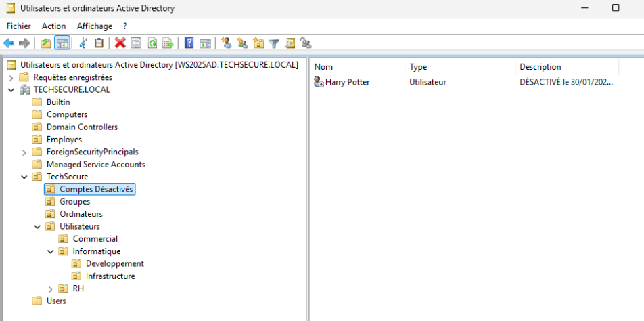644x321 pixels.
Task: Select the Harry Potter user entry
Action: pyautogui.click(x=347, y=82)
